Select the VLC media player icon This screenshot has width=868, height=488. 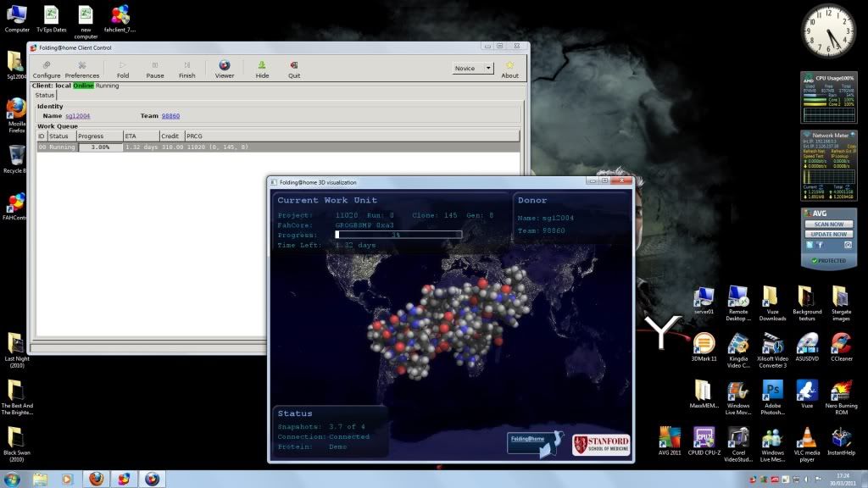(807, 444)
